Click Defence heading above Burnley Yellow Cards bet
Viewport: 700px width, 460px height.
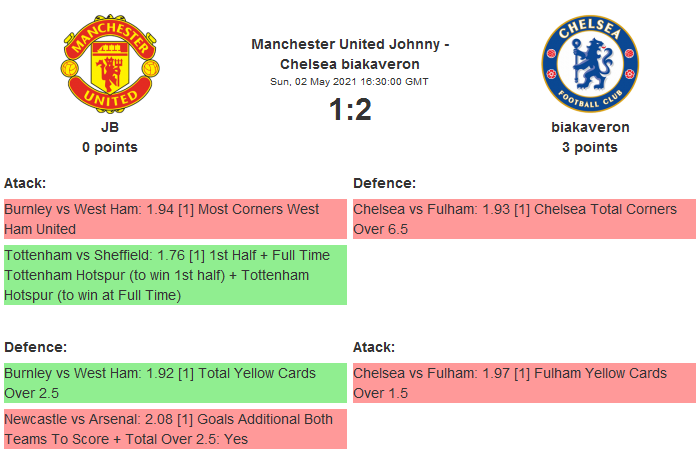pos(35,347)
